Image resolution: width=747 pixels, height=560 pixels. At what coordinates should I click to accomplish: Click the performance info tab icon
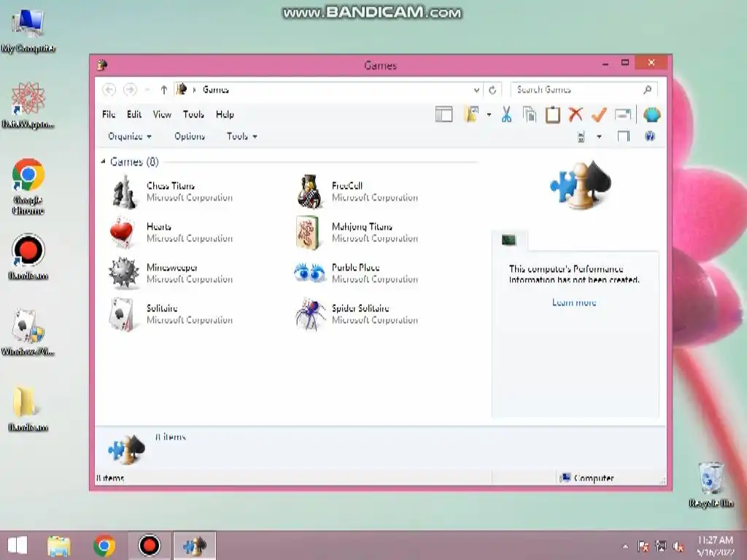pos(508,240)
